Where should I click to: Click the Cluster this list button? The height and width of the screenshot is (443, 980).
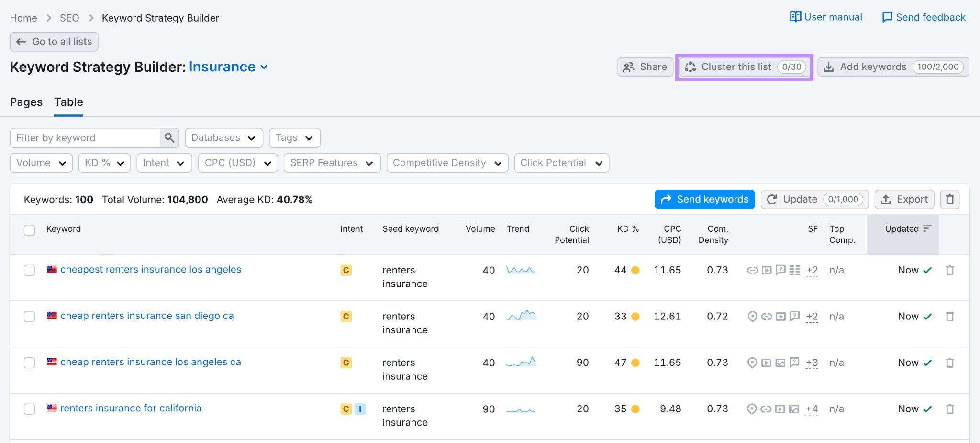[744, 67]
